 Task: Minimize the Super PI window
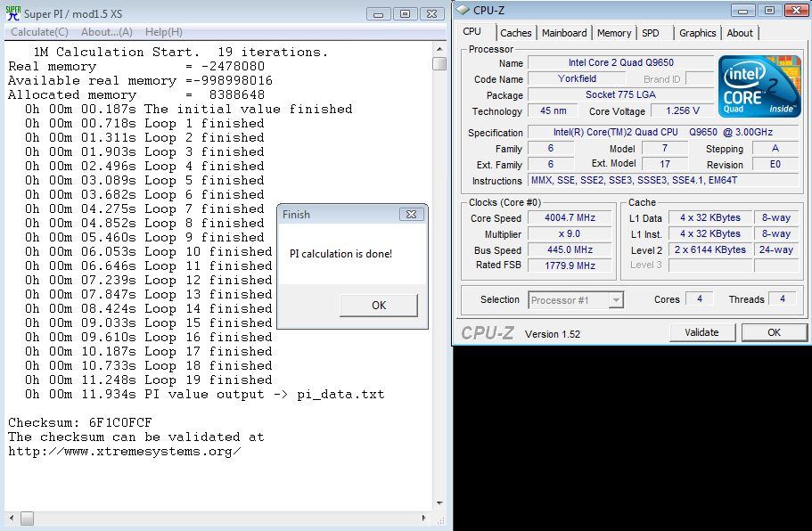pos(379,14)
